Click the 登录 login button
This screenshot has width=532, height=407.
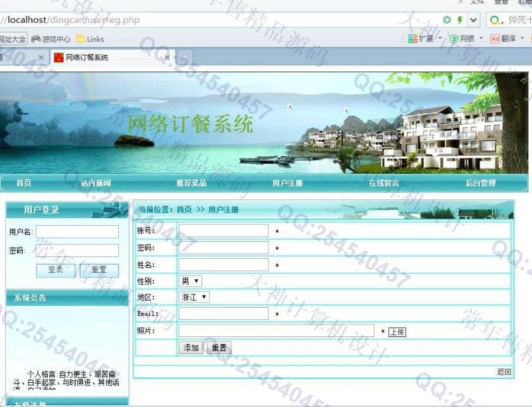pyautogui.click(x=56, y=270)
